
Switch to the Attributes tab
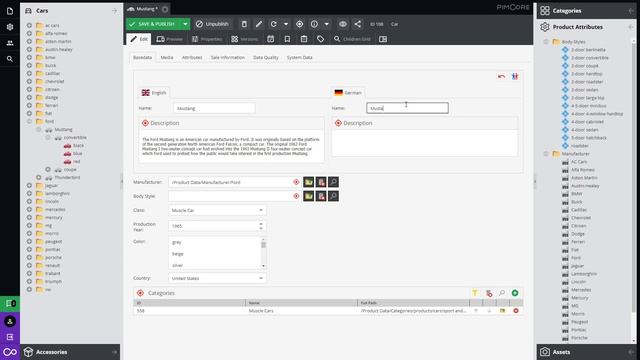point(192,58)
